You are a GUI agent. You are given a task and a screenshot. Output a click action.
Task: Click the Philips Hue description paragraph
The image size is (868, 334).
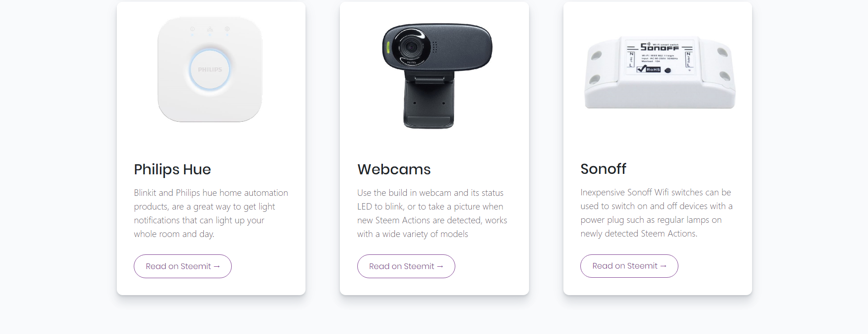point(211,213)
